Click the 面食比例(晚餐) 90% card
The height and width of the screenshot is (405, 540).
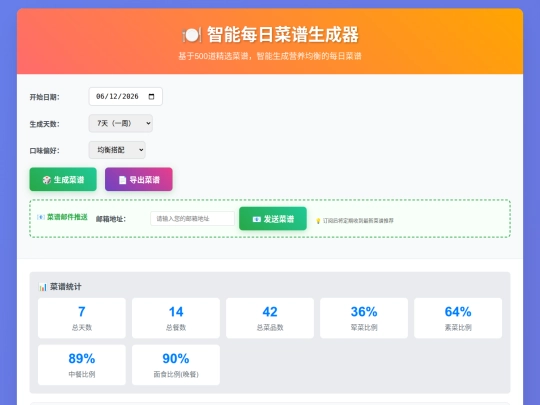176,365
